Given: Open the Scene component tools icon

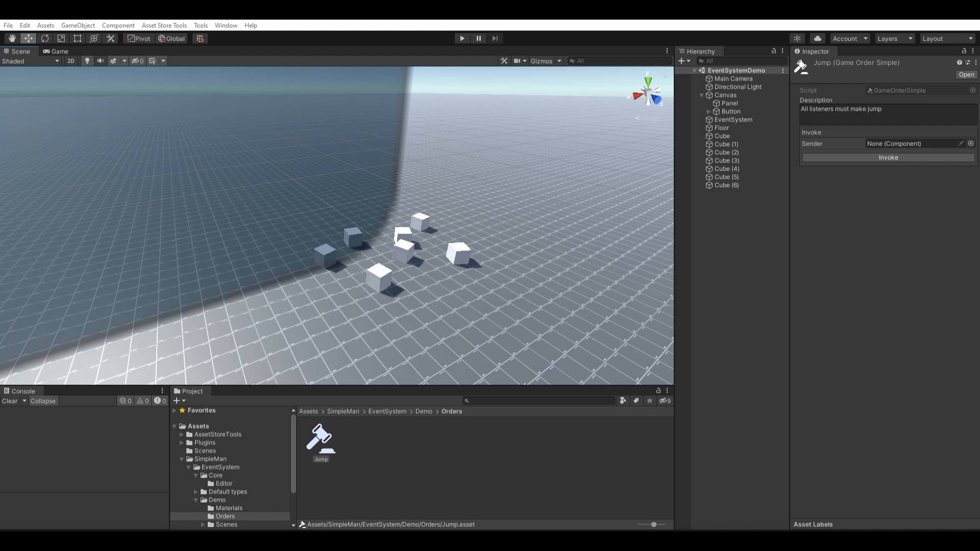Looking at the screenshot, I should [x=504, y=61].
